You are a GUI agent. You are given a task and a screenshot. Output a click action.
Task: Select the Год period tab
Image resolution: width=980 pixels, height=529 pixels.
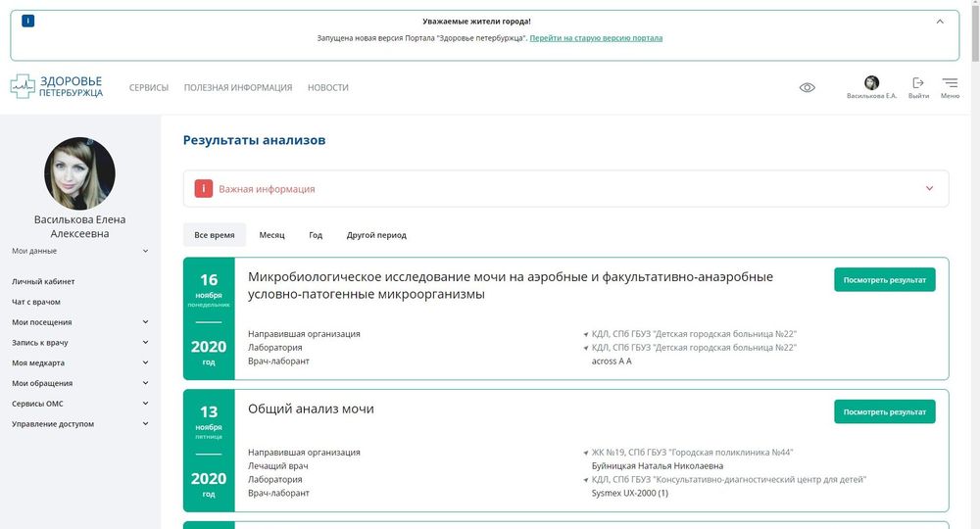[316, 235]
